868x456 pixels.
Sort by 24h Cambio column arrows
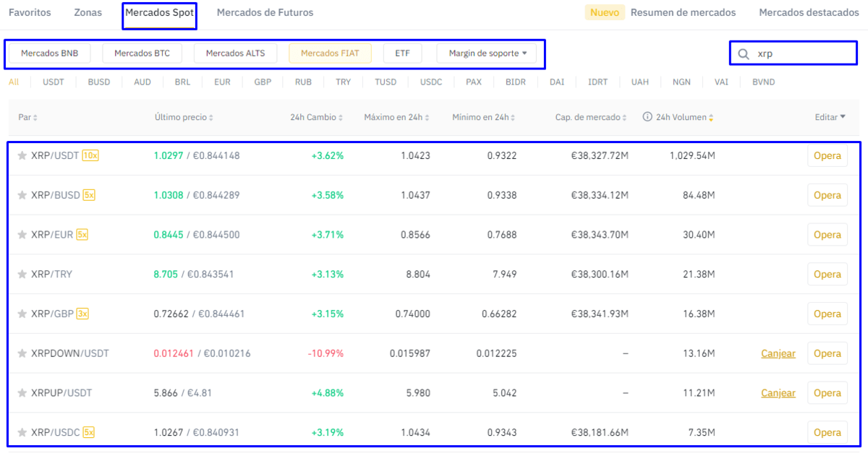(340, 118)
